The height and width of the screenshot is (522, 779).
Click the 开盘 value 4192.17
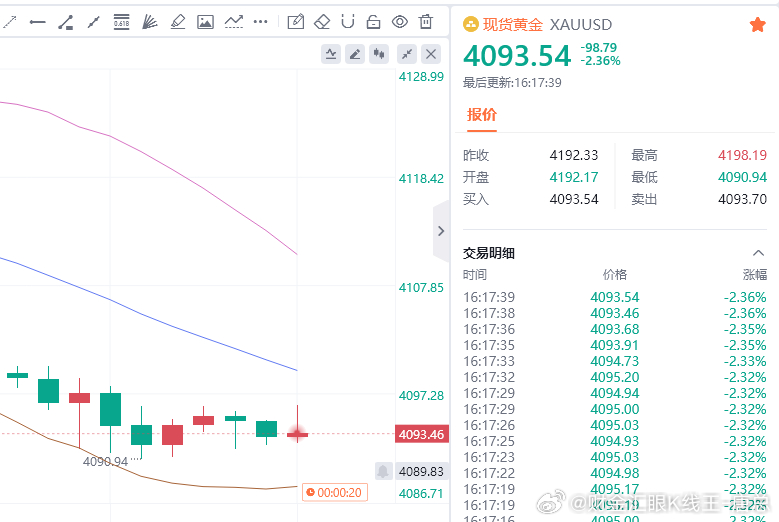[574, 177]
